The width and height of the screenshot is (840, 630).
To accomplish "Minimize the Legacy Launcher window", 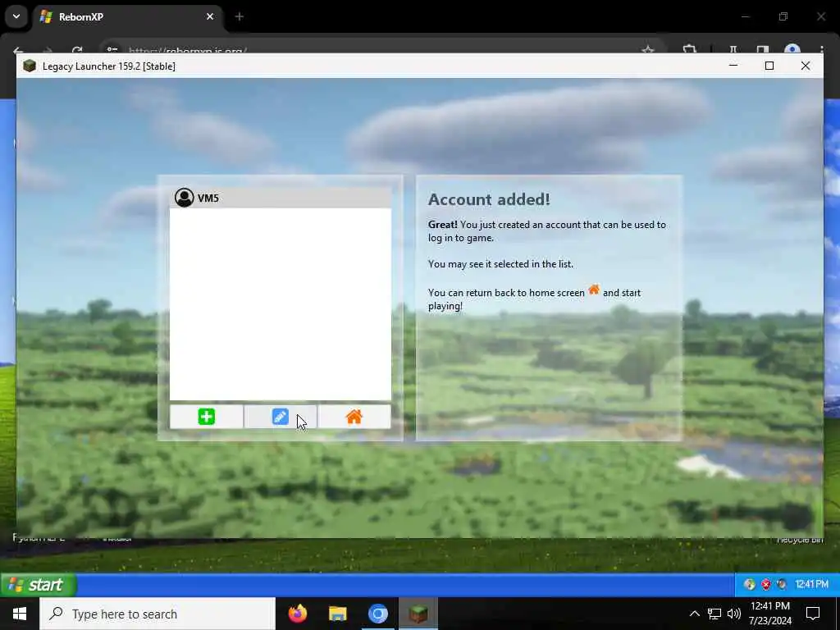I will coord(733,66).
